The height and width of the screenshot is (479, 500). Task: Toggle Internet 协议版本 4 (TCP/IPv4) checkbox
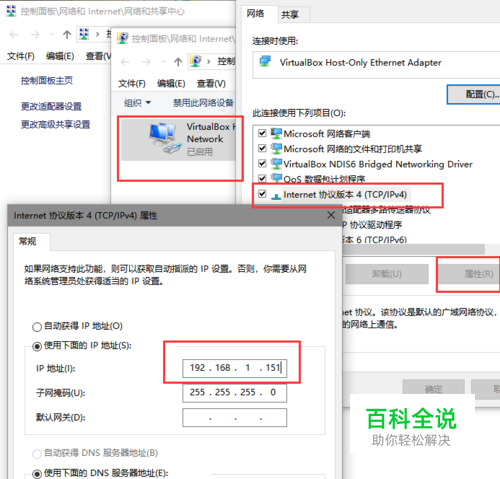coord(262,194)
